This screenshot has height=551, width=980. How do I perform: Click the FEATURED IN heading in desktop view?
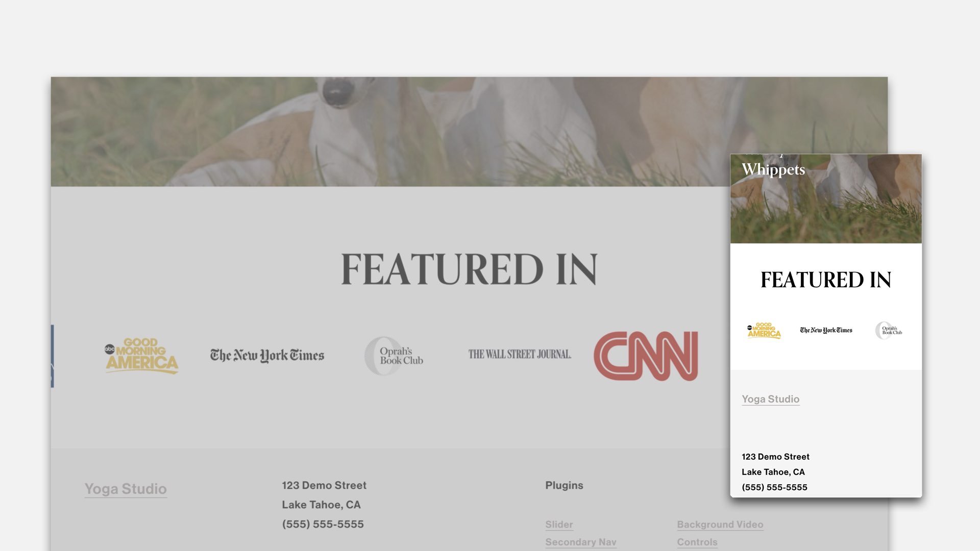coord(469,269)
